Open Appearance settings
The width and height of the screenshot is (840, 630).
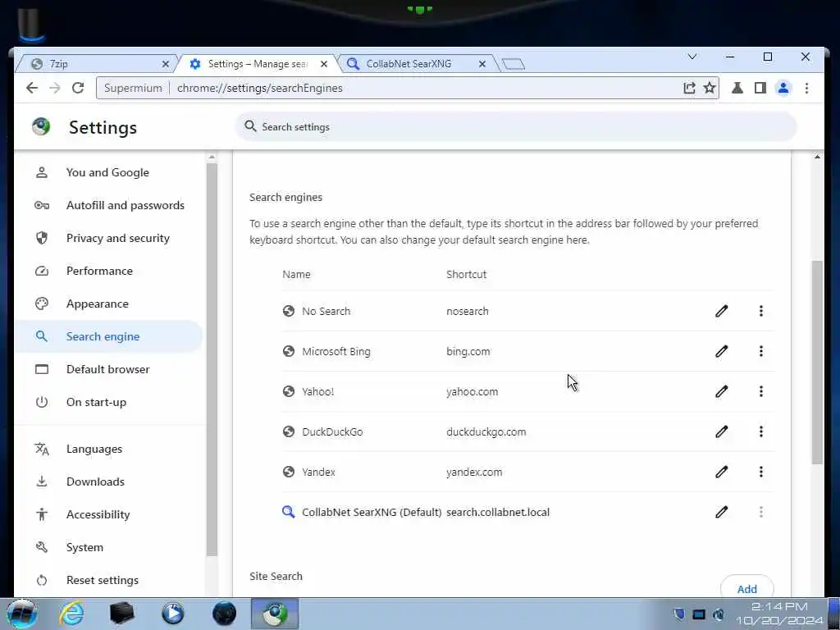[x=108, y=304]
